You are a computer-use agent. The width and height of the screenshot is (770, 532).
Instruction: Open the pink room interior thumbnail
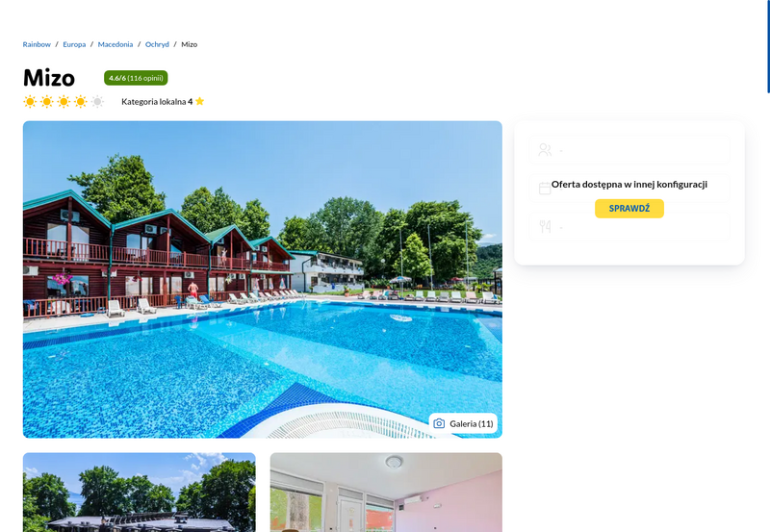click(386, 493)
